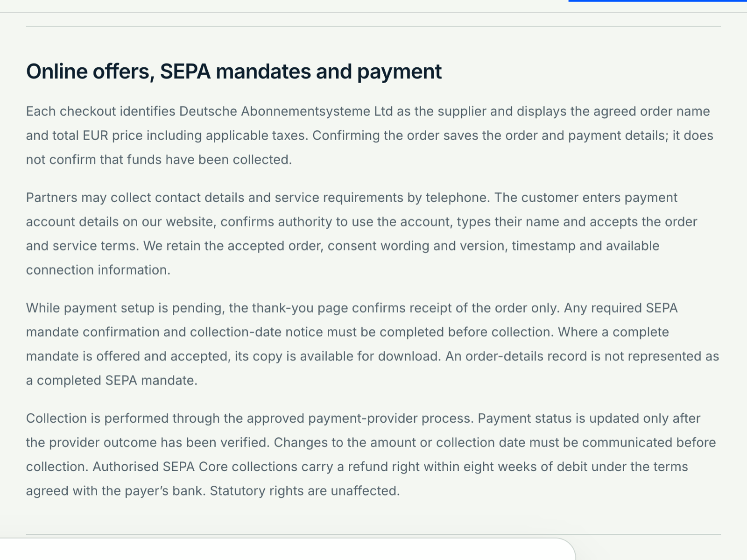Click the paragraph starting 'Collection is performed through'
Image resolution: width=747 pixels, height=560 pixels.
click(x=371, y=454)
